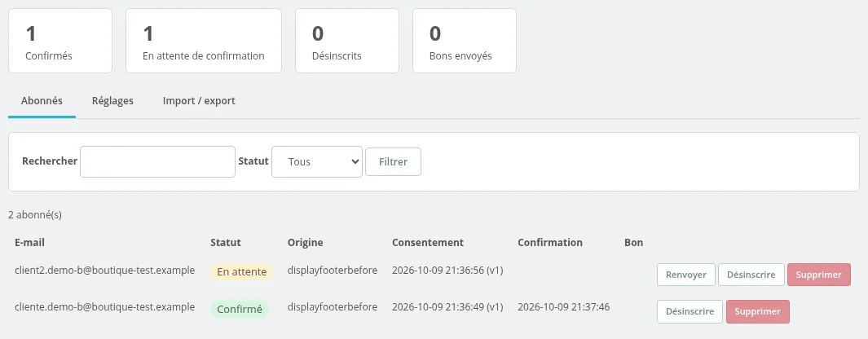The width and height of the screenshot is (868, 339).
Task: Open the Statut dropdown set to Tous
Action: click(317, 161)
